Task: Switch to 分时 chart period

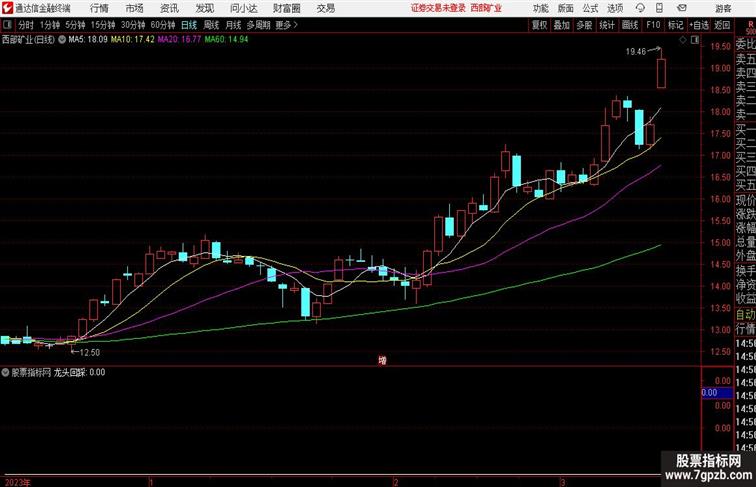Action: click(x=26, y=25)
